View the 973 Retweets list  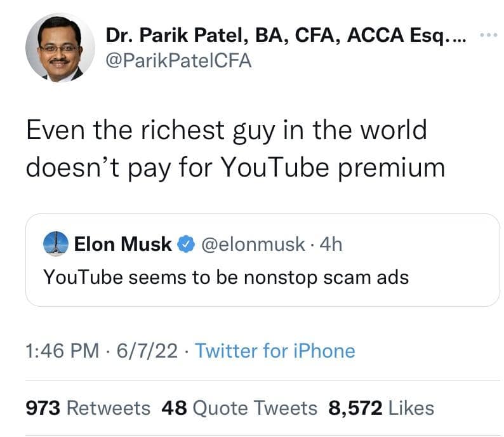pyautogui.click(x=88, y=408)
